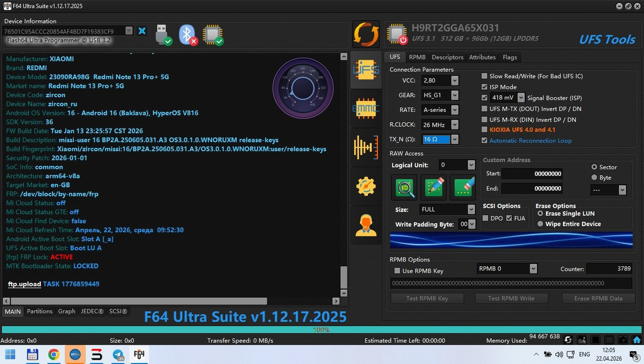The width and height of the screenshot is (644, 364).
Task: Open the Windows Start menu
Action: [11, 354]
